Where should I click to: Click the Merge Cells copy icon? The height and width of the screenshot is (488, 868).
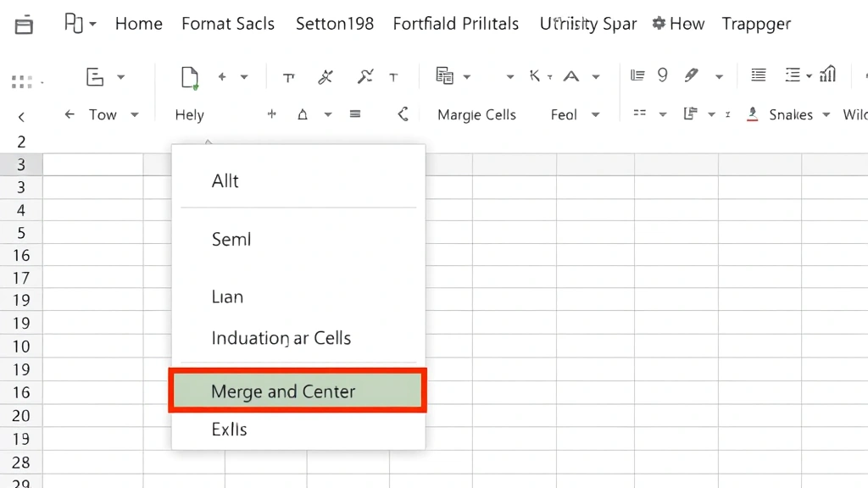446,75
